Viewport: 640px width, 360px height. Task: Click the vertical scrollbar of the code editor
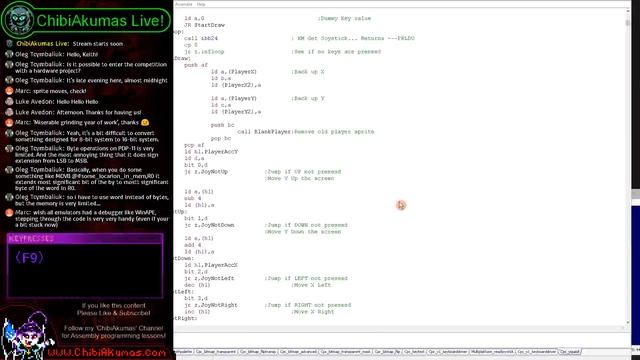point(627,167)
